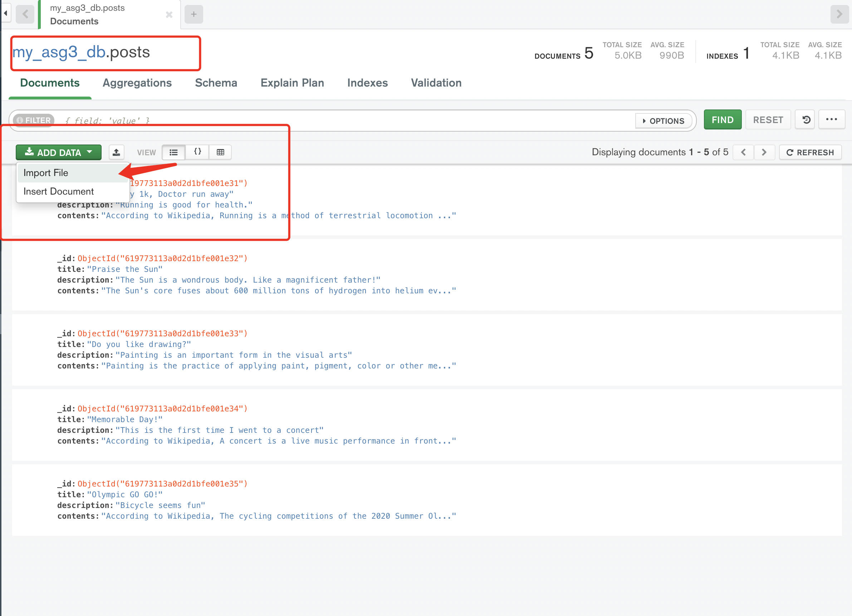Open the Aggregations tab
Viewport: 852px width, 616px height.
pos(137,83)
